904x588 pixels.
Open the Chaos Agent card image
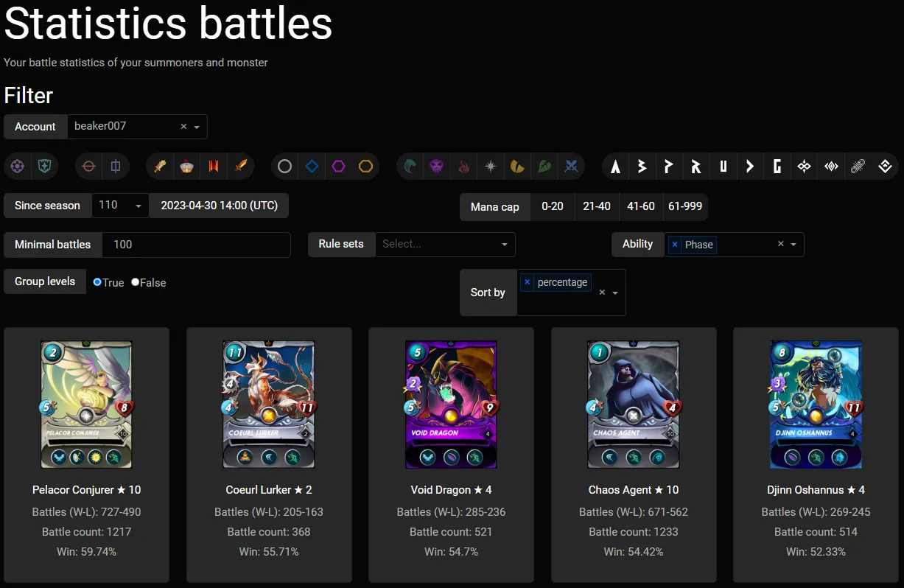click(634, 405)
